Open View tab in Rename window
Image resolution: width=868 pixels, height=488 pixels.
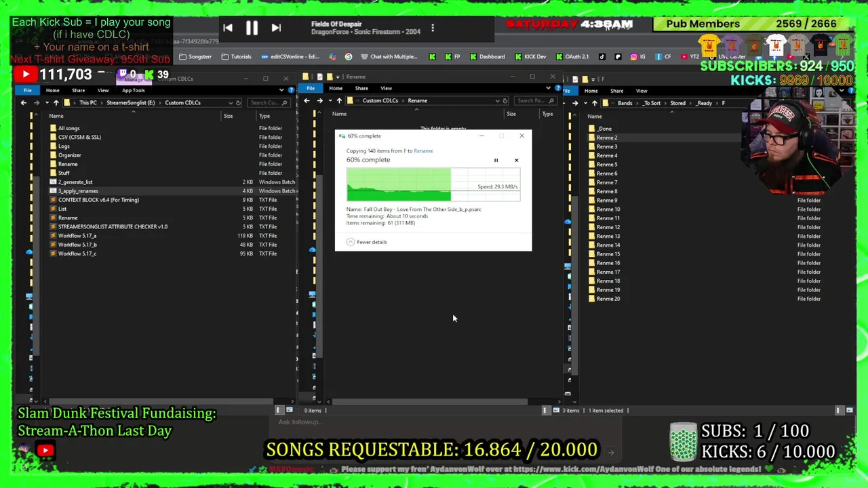point(386,88)
